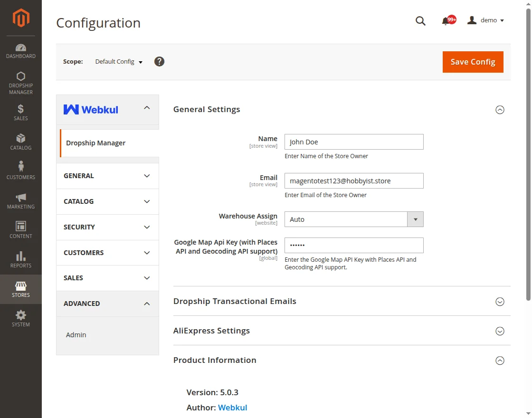Collapse the ADVANCED config tab
The image size is (532, 418).
pos(107,304)
